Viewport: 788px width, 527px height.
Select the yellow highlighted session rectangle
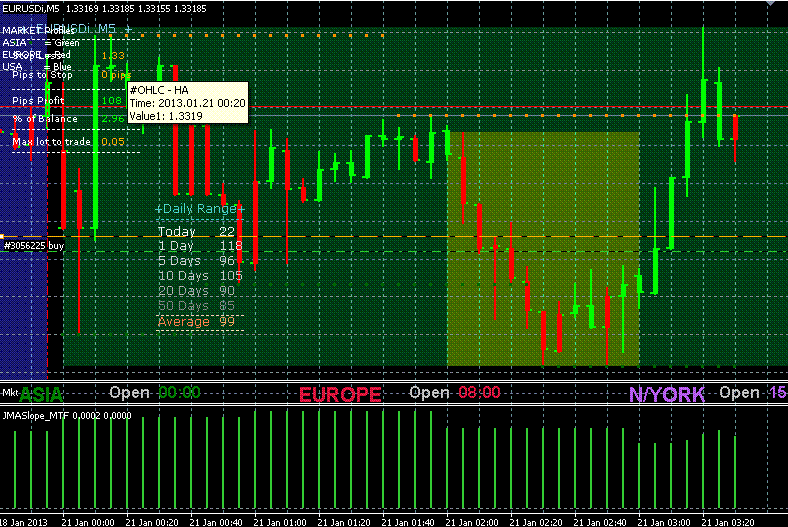click(543, 249)
